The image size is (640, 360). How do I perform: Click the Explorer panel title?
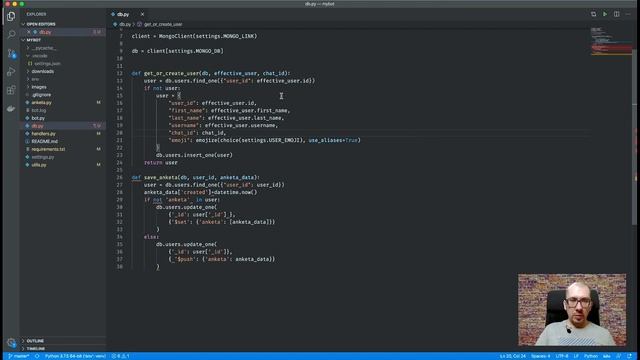(36, 14)
